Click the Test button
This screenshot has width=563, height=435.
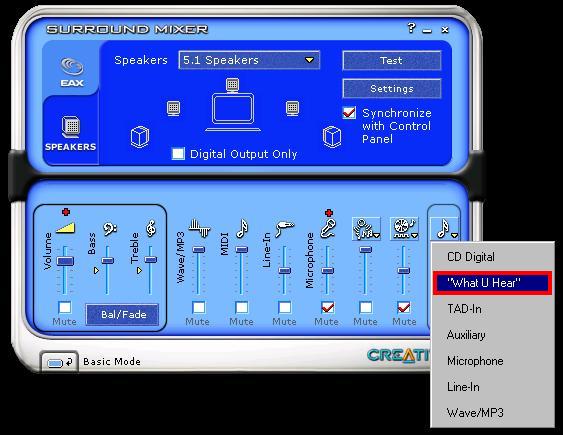pyautogui.click(x=391, y=60)
